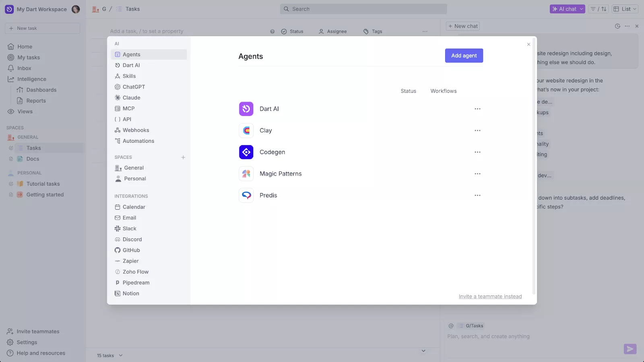Click the Codegen agent logo
Screen dimensions: 644x362
[x=246, y=152]
